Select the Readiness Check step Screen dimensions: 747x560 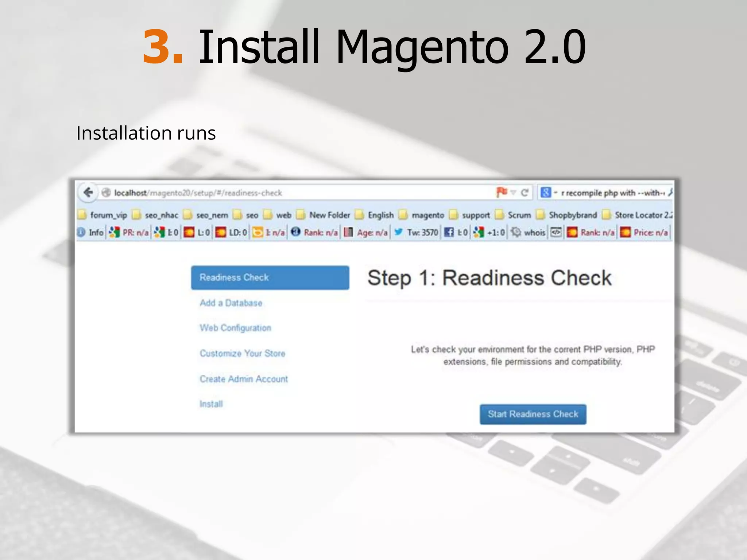[270, 277]
